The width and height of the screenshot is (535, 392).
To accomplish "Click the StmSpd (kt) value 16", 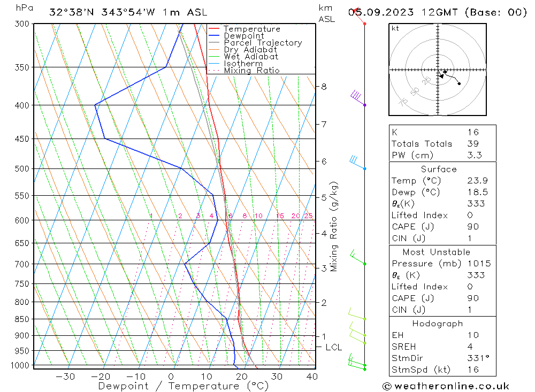I will click(x=473, y=370).
